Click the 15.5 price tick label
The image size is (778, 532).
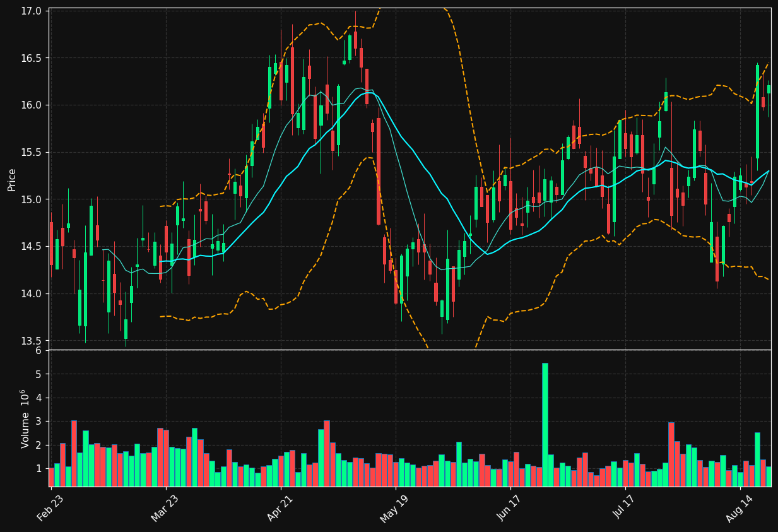click(x=32, y=153)
